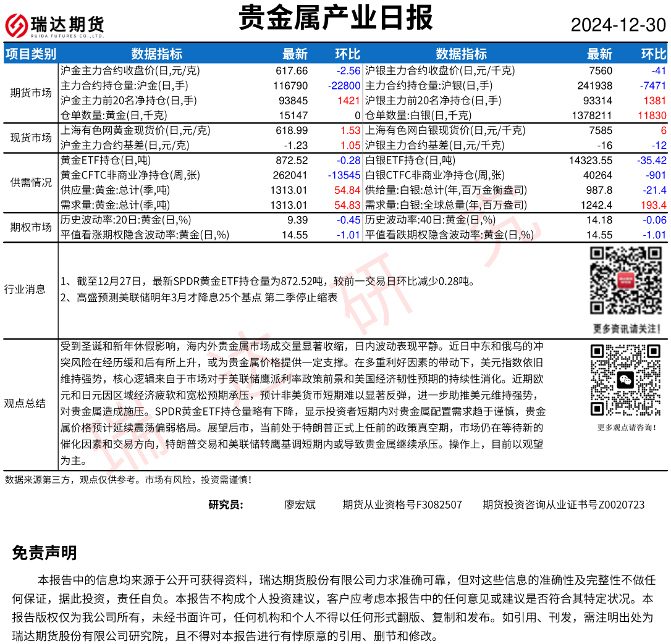The width and height of the screenshot is (671, 644).
Task: Click the silver CFTC value 40264
Action: [598, 175]
